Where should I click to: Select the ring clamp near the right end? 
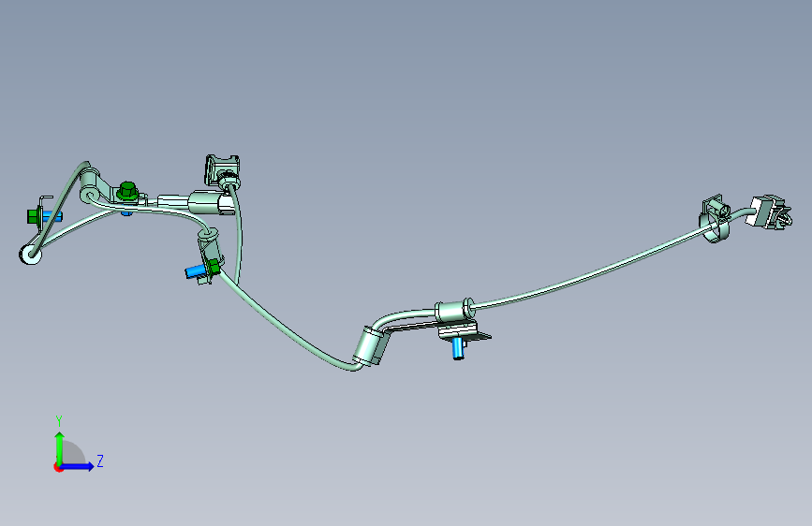pos(716,227)
